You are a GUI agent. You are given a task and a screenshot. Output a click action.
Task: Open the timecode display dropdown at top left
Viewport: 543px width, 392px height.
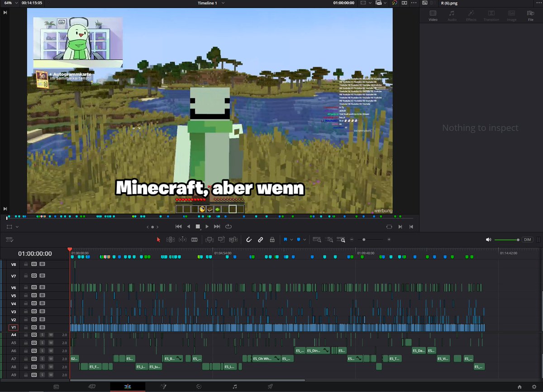32,3
